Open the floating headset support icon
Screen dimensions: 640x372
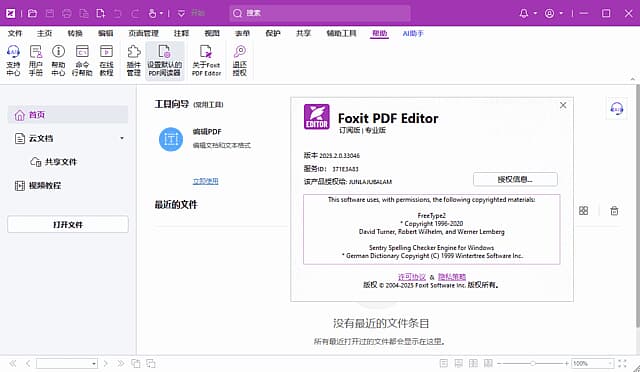[616, 109]
